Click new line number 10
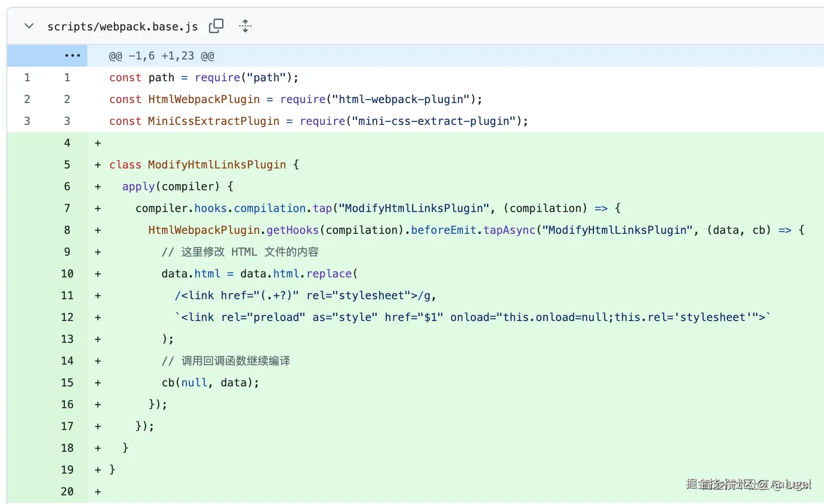The height and width of the screenshot is (504, 824). (67, 273)
